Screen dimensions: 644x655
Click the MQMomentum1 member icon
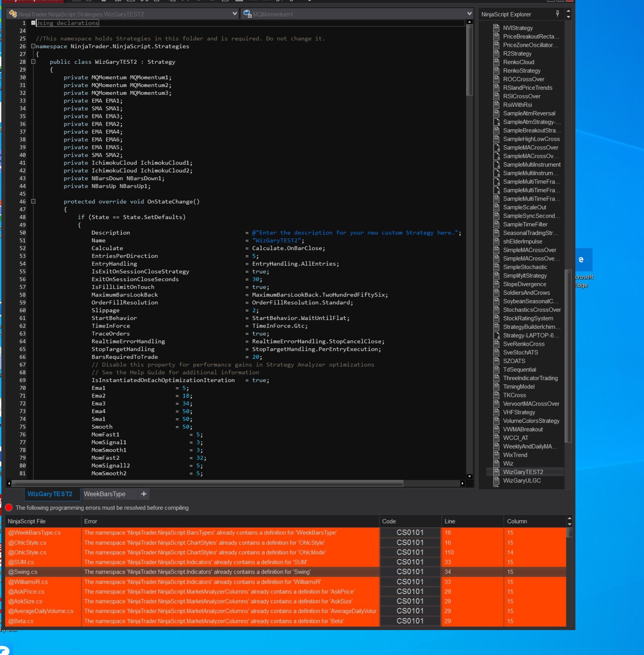coord(247,14)
